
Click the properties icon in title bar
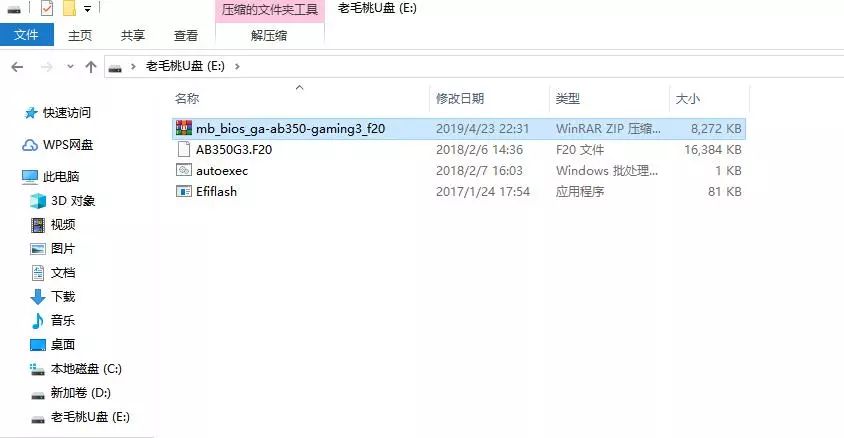pos(47,8)
